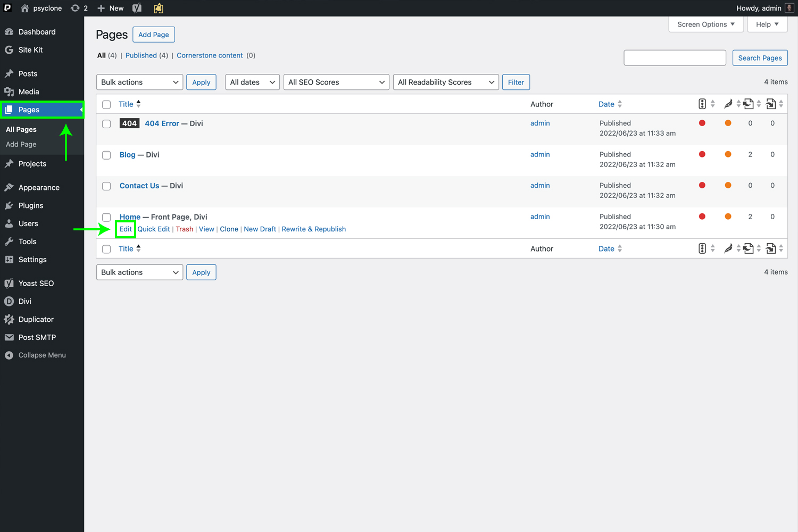Click the search pages input field
This screenshot has height=532, width=798.
point(675,58)
